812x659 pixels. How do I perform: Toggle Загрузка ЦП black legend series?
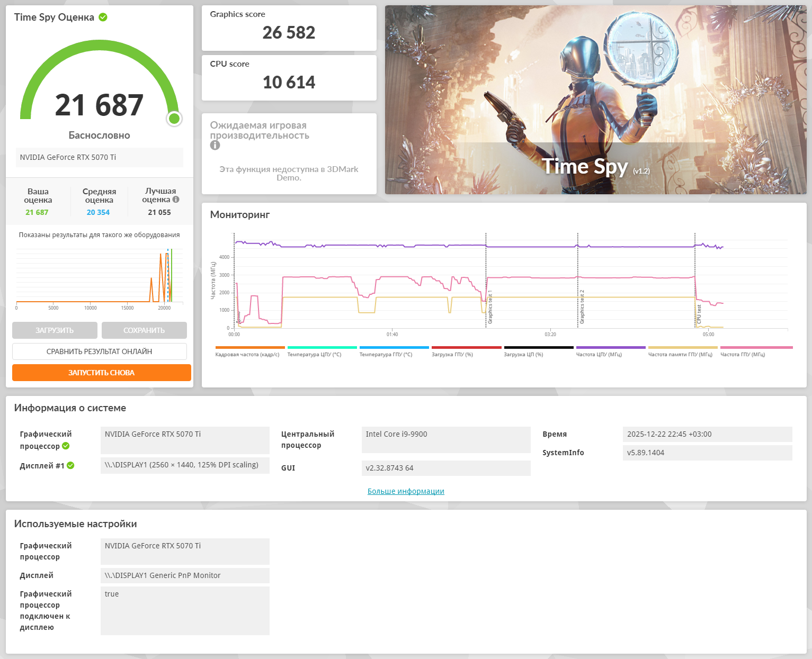coord(539,351)
